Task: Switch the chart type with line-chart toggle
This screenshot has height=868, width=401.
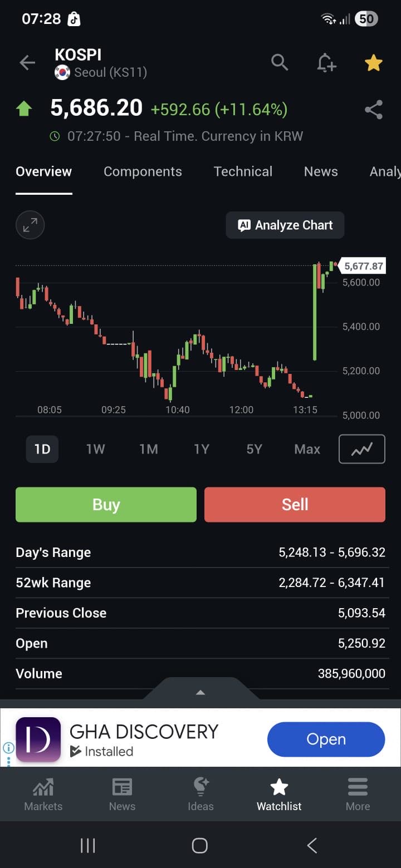Action: pyautogui.click(x=361, y=449)
